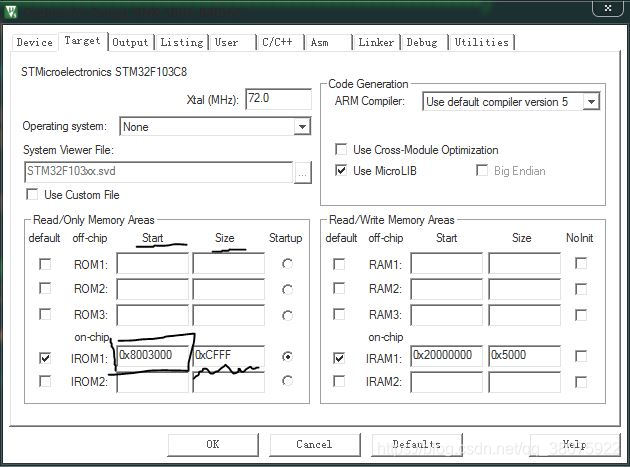Select the Target tab
The height and width of the screenshot is (467, 630).
pyautogui.click(x=82, y=41)
